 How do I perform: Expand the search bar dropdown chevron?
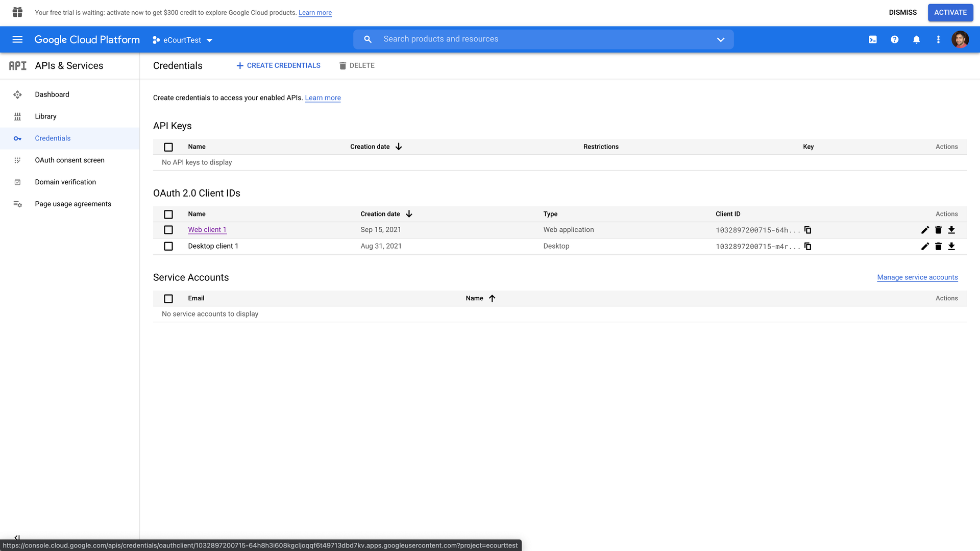point(721,39)
